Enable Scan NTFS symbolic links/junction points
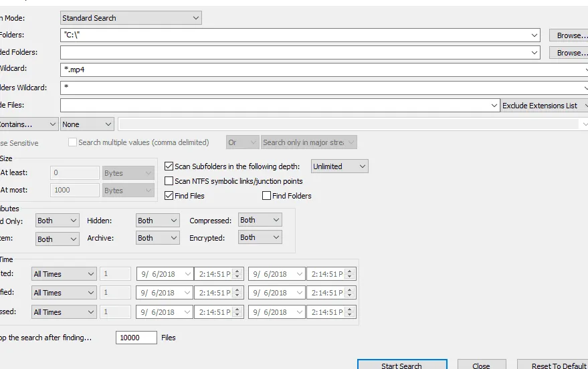Screen dimensions: 588x369 point(169,181)
